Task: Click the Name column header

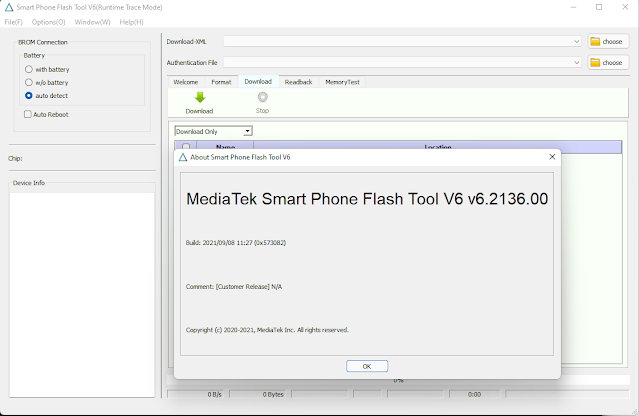Action: tap(225, 147)
